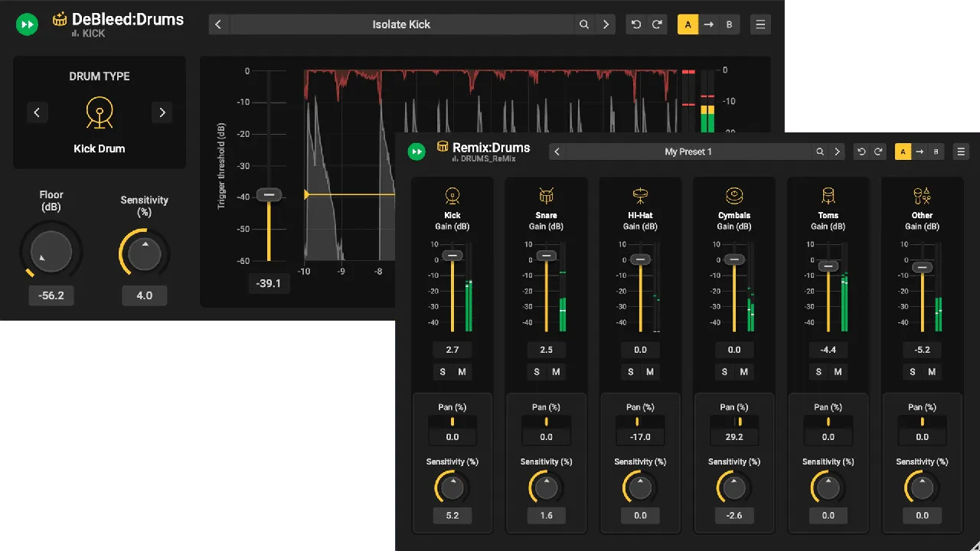Switch to B setting in DeBleed A/B compare
This screenshot has width=980, height=551.
[x=729, y=24]
